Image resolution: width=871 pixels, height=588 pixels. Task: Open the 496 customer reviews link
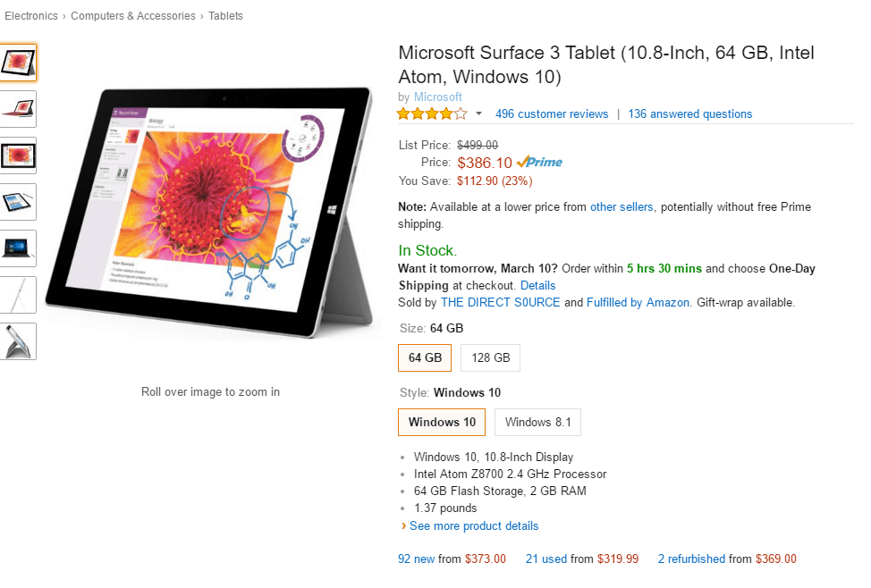[x=551, y=114]
